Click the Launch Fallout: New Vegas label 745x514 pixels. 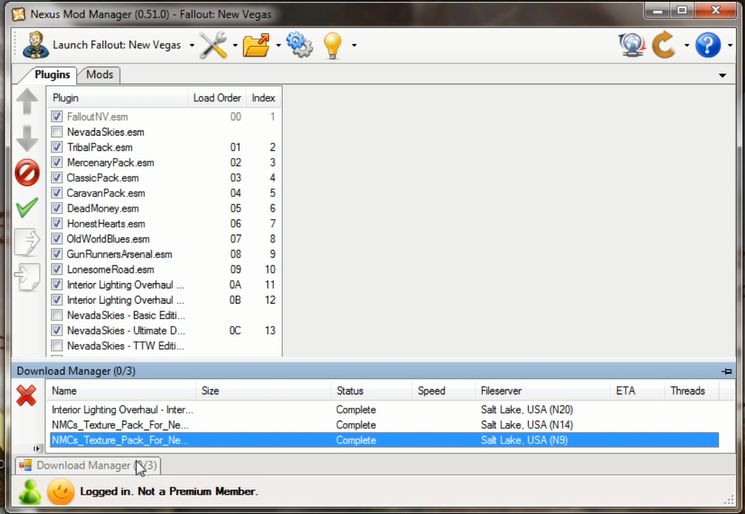117,45
